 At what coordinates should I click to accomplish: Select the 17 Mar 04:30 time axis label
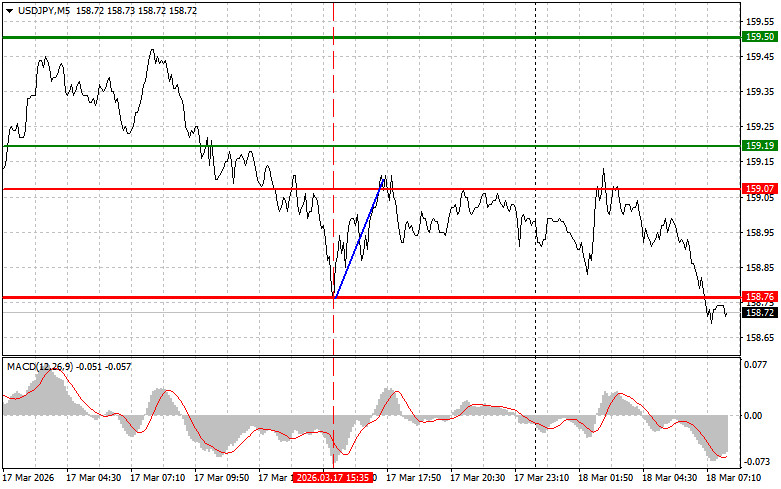pyautogui.click(x=94, y=478)
